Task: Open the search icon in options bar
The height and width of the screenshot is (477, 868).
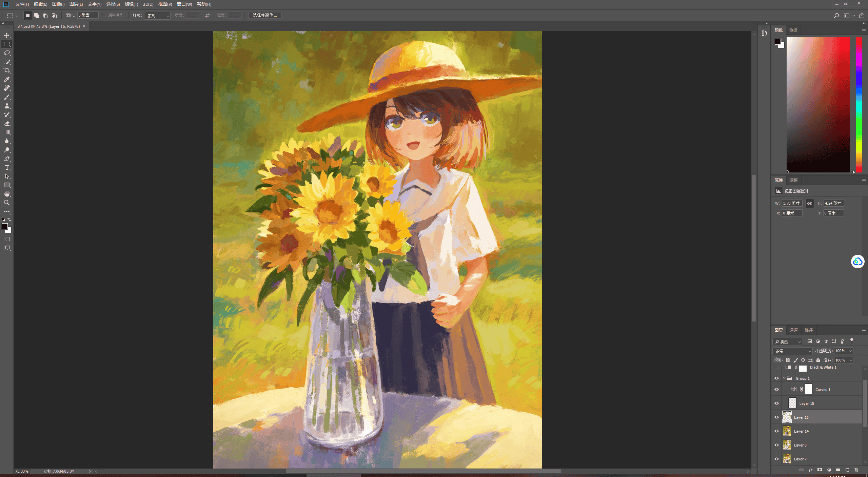Action: tap(836, 16)
